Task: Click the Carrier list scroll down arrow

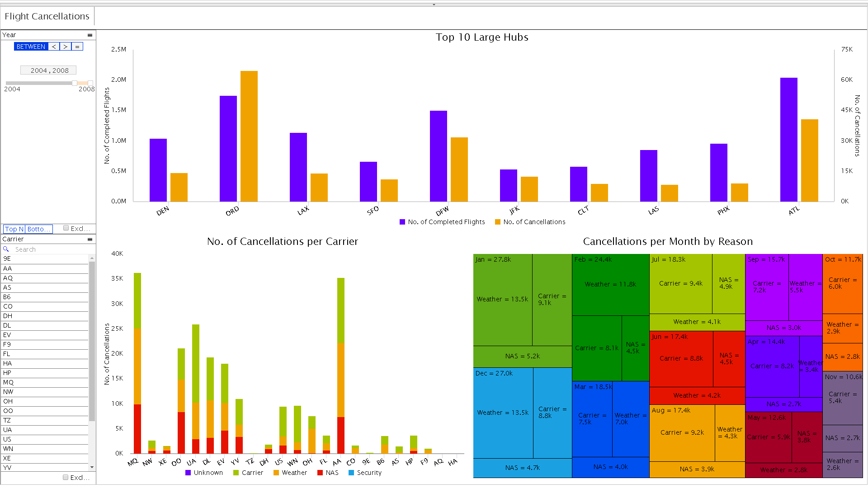Action: click(92, 467)
